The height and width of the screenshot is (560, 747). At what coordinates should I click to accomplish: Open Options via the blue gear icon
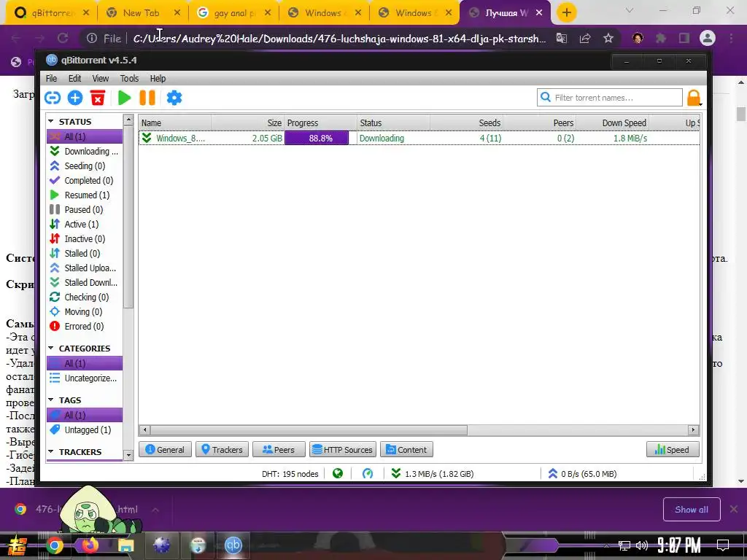point(174,98)
